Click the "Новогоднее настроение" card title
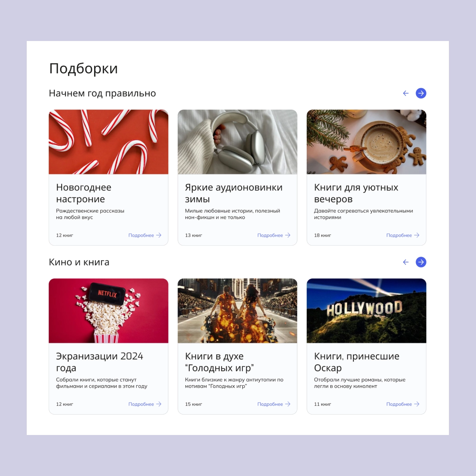Image resolution: width=476 pixels, height=476 pixels. coord(84,193)
